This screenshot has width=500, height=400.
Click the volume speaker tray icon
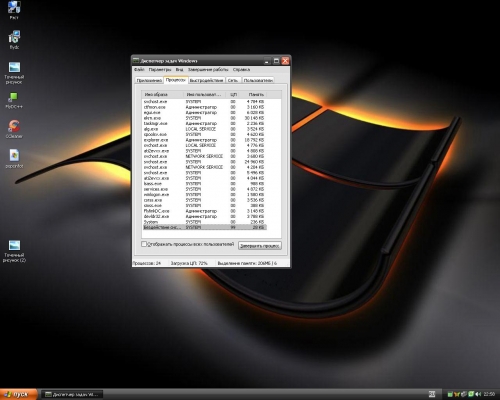pos(479,394)
